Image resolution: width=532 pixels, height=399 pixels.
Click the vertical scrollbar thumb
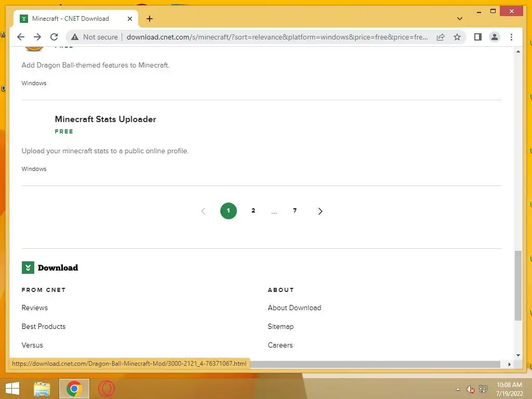tap(518, 285)
